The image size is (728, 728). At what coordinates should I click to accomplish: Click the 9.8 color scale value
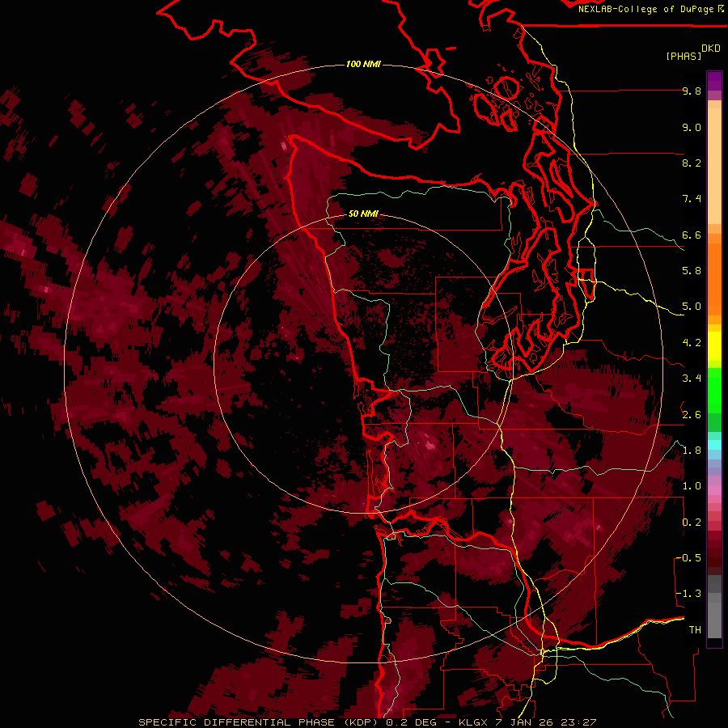(x=692, y=91)
